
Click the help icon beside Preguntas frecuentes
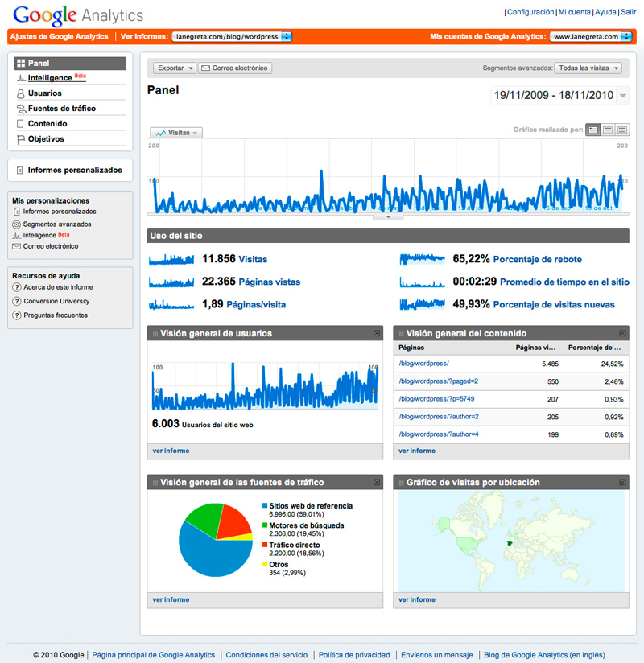pos(16,315)
